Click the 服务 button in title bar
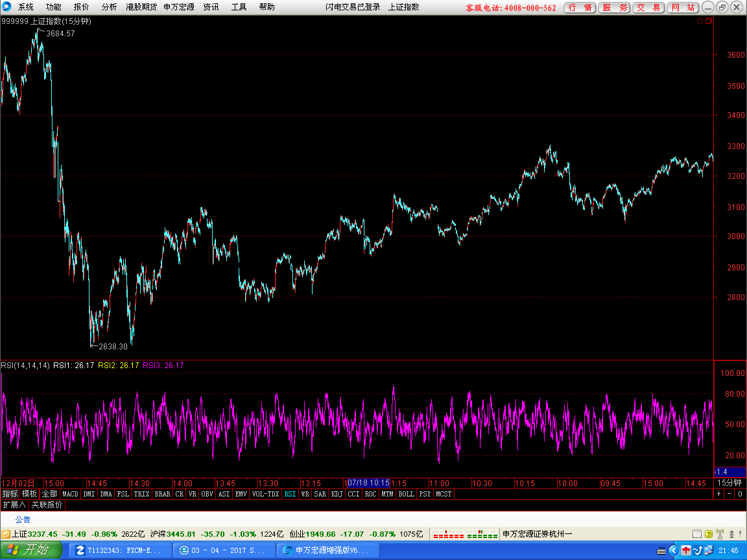The height and width of the screenshot is (560, 747). pos(615,8)
